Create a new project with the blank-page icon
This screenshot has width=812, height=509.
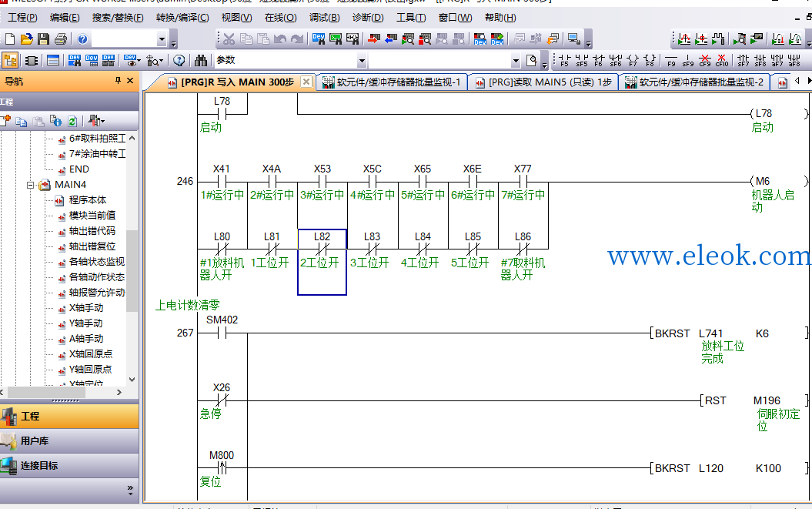10,39
